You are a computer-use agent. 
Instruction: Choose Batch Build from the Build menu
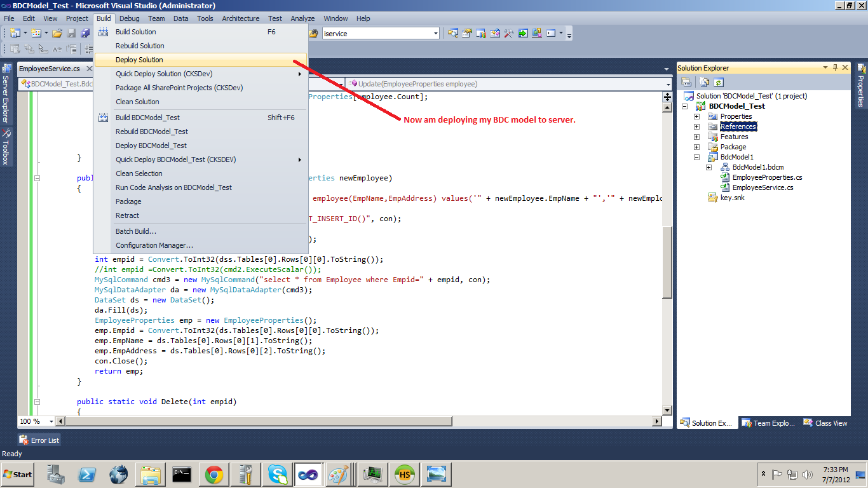click(201, 231)
